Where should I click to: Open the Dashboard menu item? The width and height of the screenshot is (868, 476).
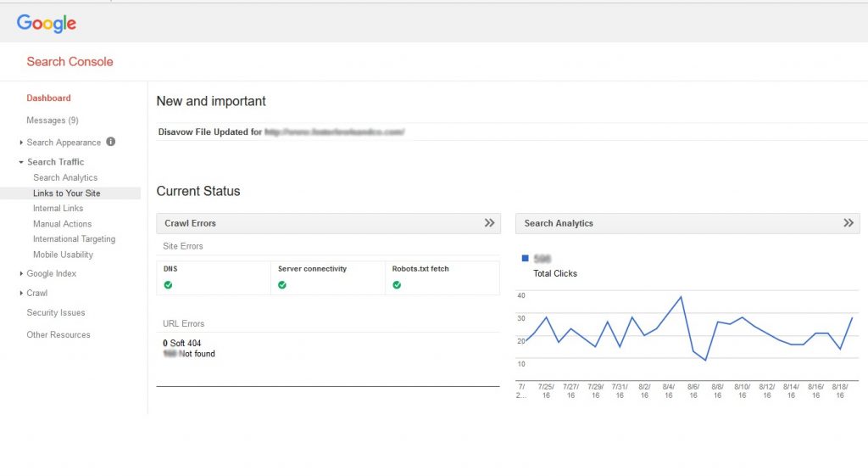[48, 98]
